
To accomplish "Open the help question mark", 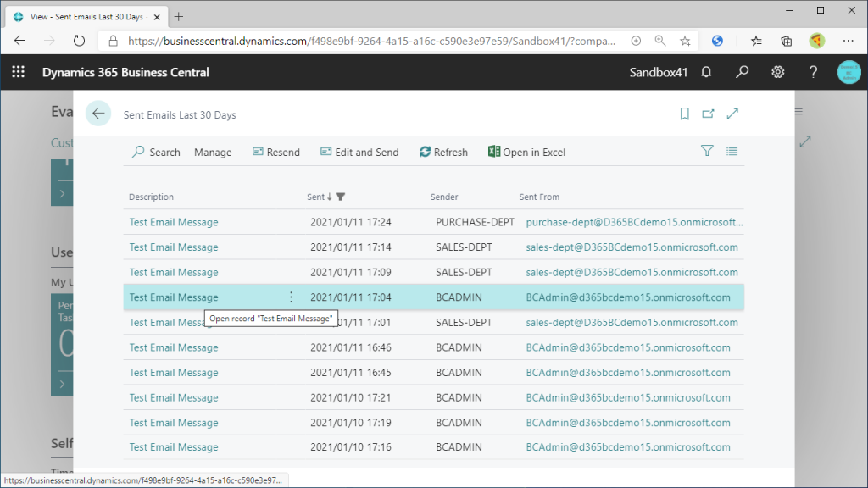I will (x=813, y=72).
